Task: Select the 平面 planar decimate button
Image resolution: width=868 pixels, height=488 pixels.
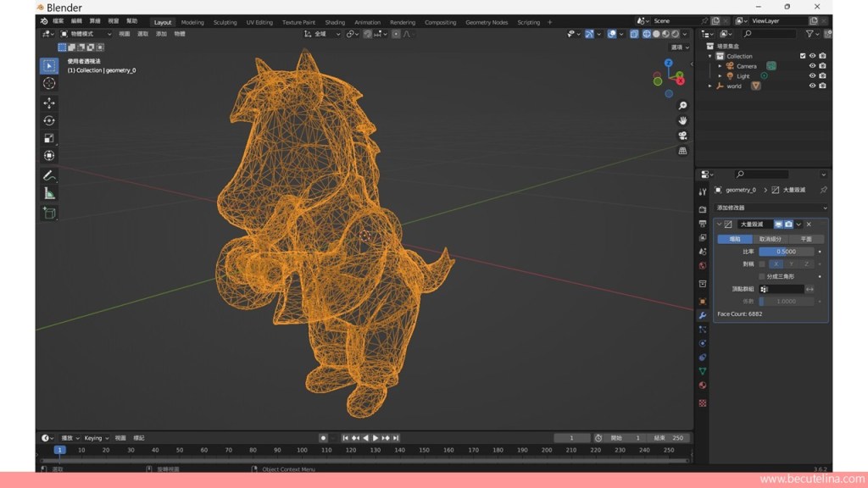Action: pyautogui.click(x=805, y=239)
